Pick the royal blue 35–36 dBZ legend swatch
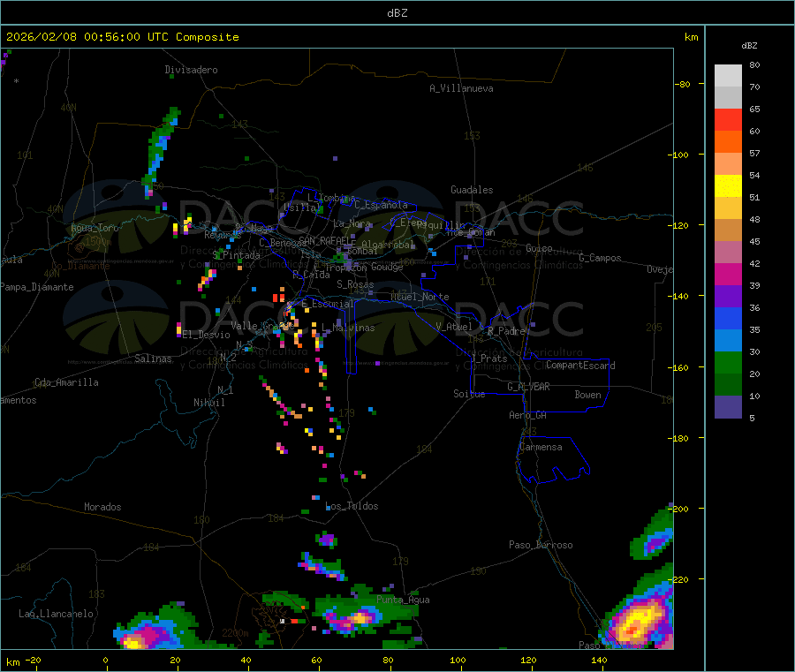The image size is (795, 672). tap(728, 318)
